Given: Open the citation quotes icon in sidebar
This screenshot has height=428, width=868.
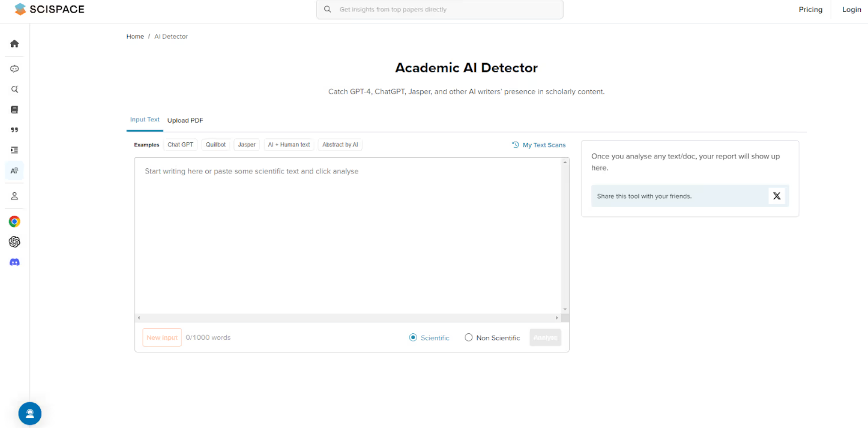Looking at the screenshot, I should [x=15, y=130].
